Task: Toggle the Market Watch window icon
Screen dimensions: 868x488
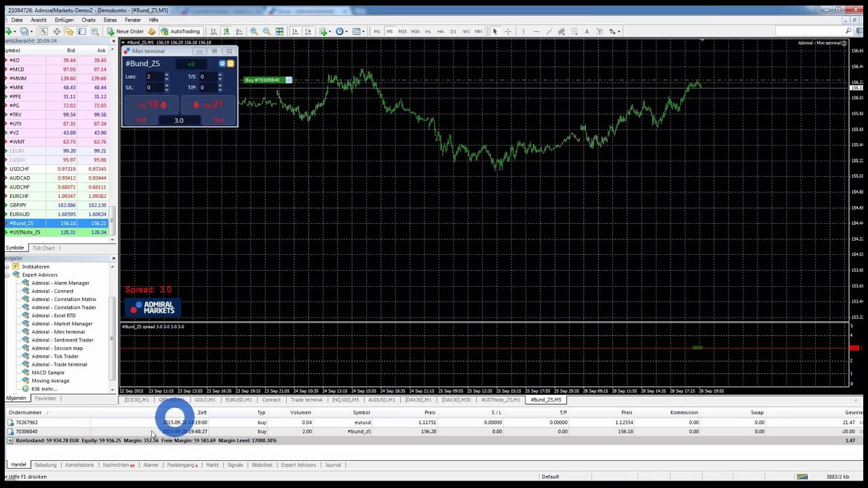Action: pyautogui.click(x=43, y=31)
